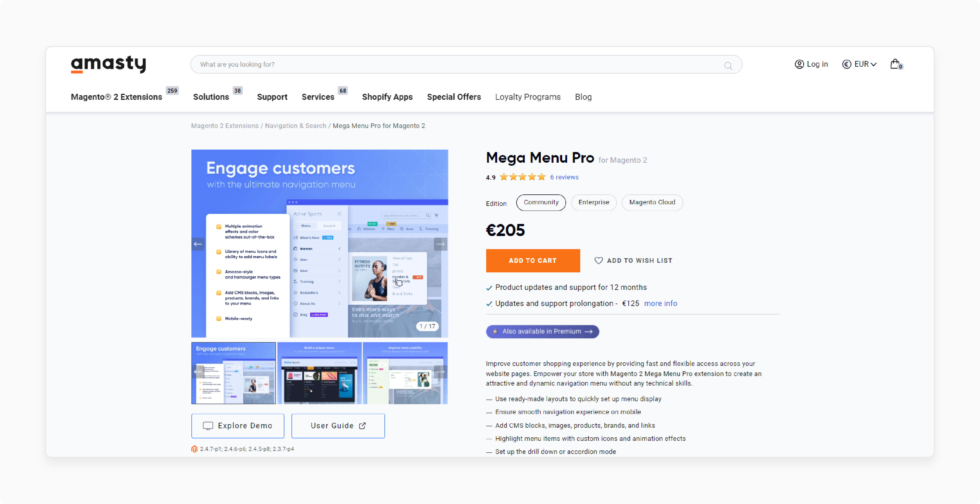Click the heart wish list icon
This screenshot has height=504, width=980.
click(599, 261)
